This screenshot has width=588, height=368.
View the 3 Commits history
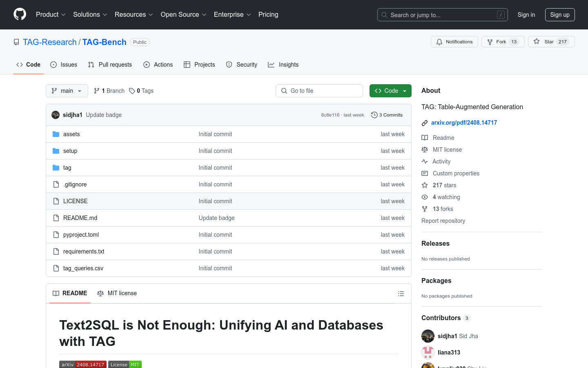coord(387,115)
